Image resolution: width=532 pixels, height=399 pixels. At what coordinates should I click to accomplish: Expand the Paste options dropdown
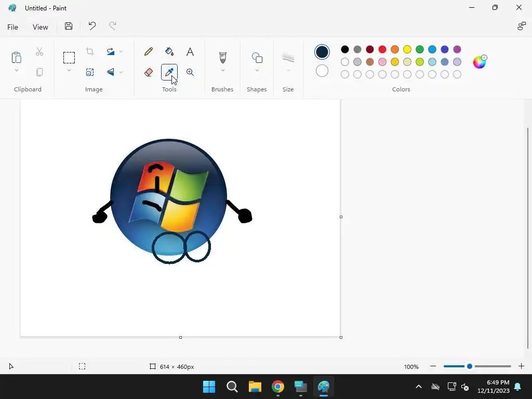click(16, 70)
